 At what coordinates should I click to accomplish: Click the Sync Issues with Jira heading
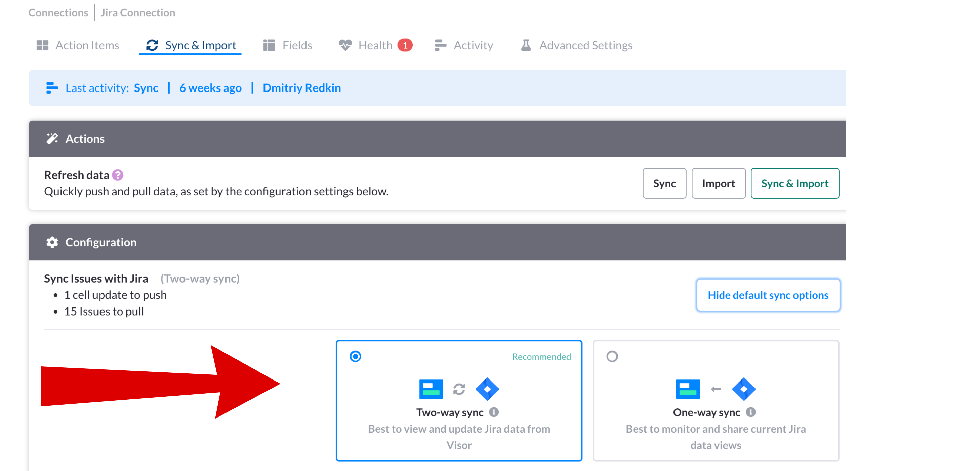click(x=96, y=278)
